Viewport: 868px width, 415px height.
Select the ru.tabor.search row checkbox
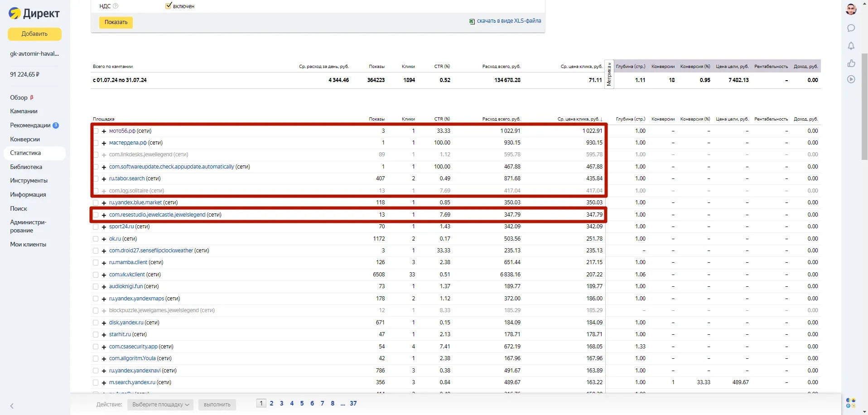point(96,179)
